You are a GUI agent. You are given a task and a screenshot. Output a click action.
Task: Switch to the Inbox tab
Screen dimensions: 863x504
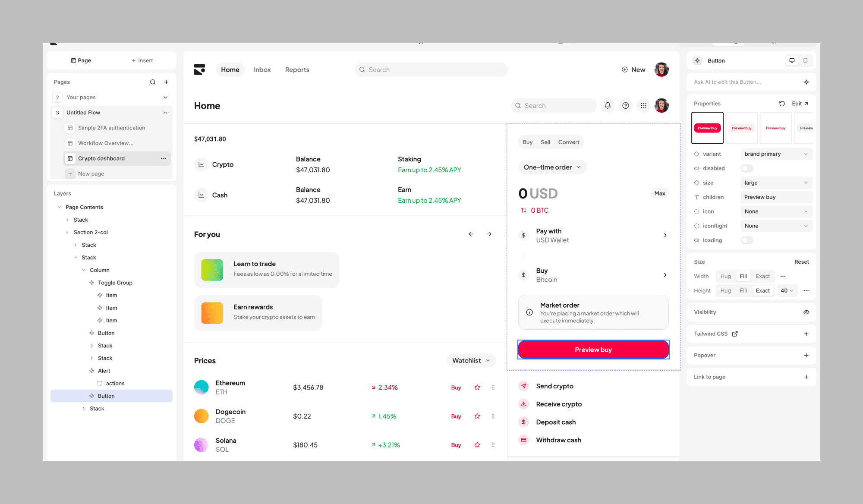click(262, 70)
